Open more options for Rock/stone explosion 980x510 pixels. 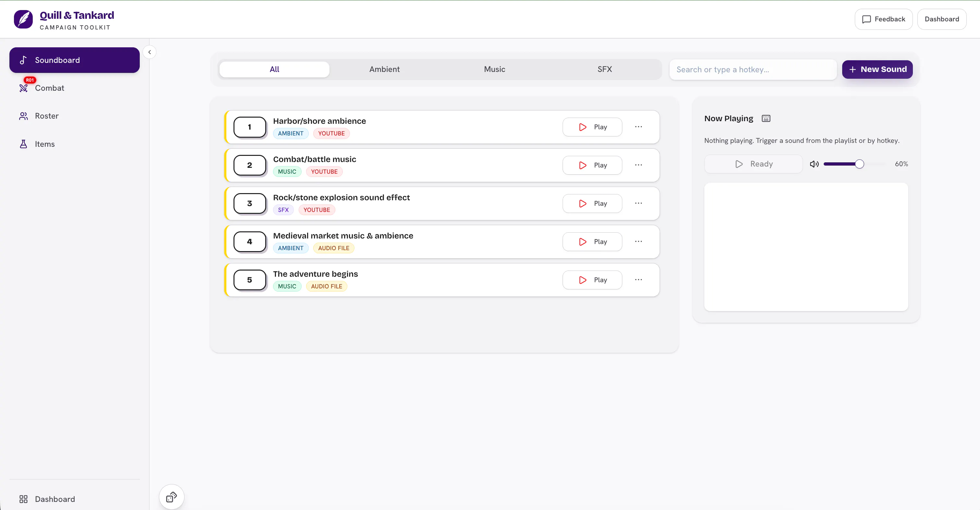click(639, 203)
